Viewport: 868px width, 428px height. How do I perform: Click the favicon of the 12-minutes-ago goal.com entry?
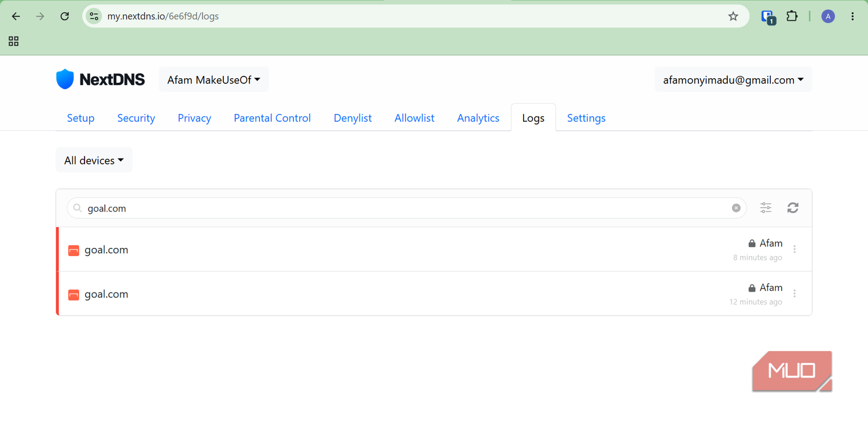(x=73, y=294)
